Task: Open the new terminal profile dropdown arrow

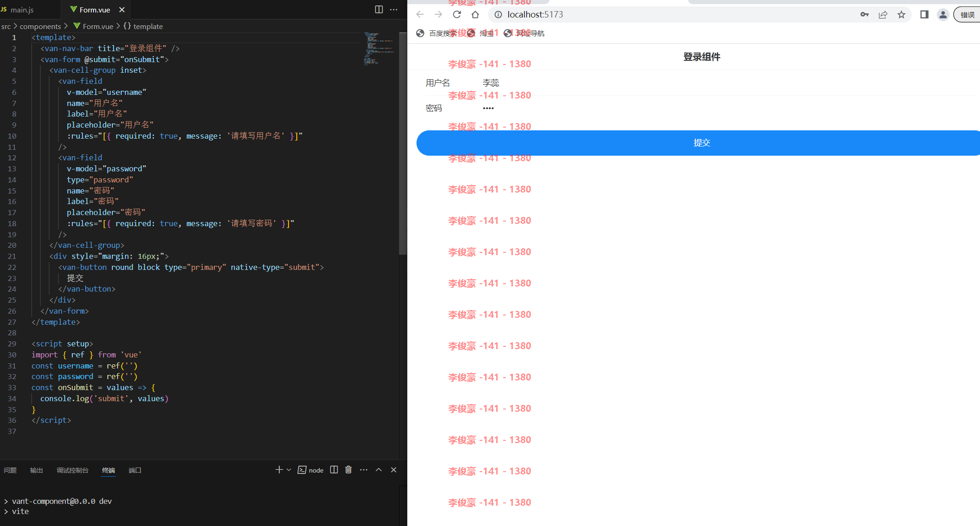Action: coord(289,470)
